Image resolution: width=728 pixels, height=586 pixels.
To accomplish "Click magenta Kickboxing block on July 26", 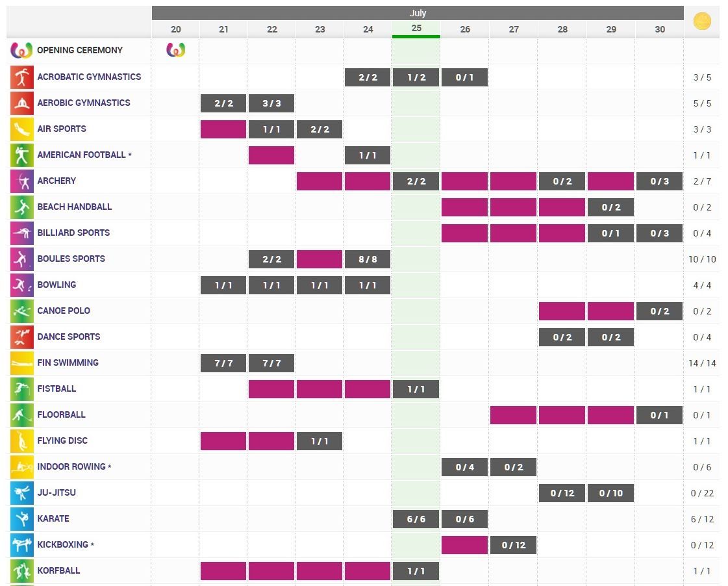I will click(x=464, y=545).
